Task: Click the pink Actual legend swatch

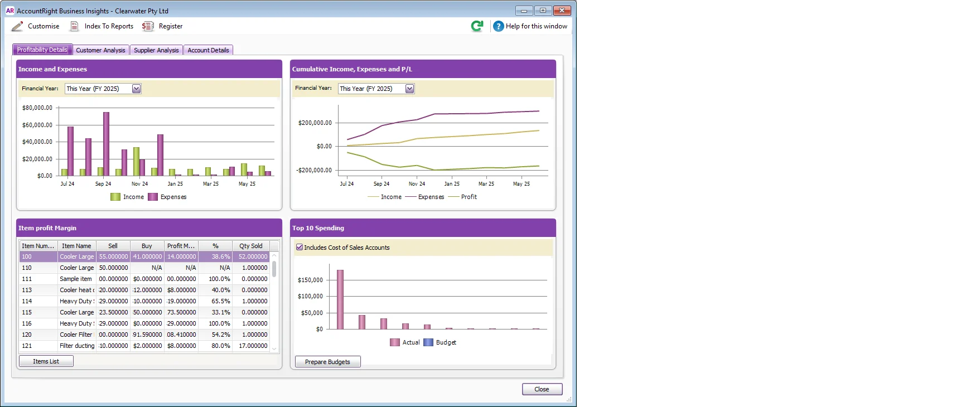Action: pyautogui.click(x=395, y=342)
